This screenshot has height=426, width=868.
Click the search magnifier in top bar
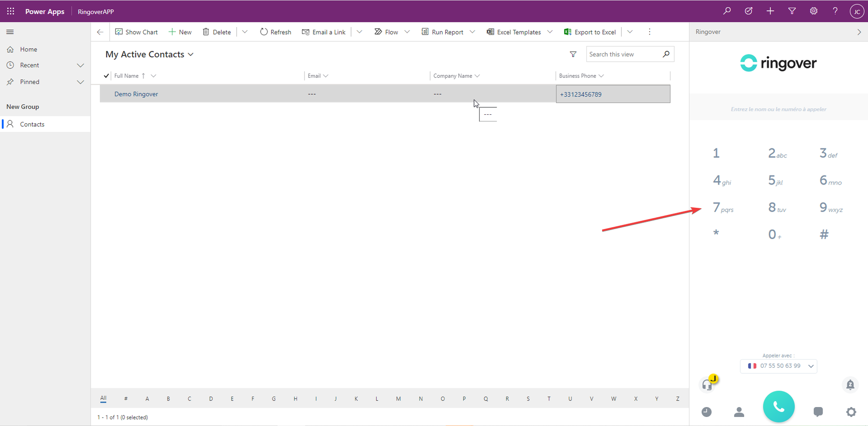(x=726, y=11)
